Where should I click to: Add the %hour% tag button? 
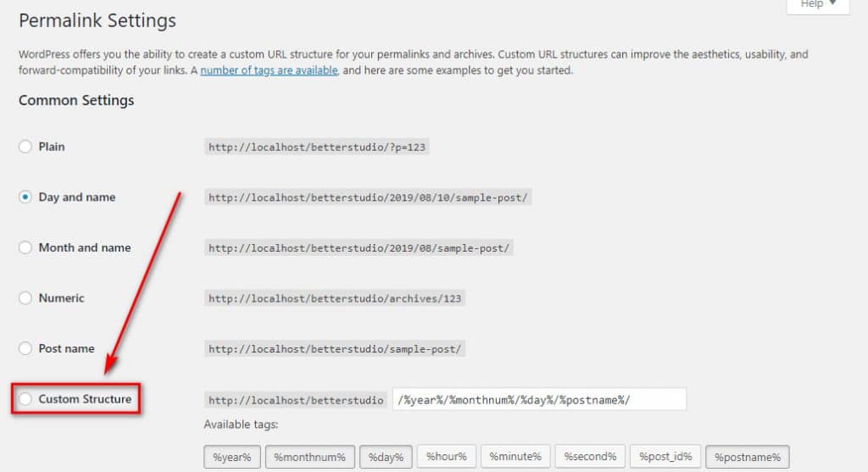tap(446, 457)
